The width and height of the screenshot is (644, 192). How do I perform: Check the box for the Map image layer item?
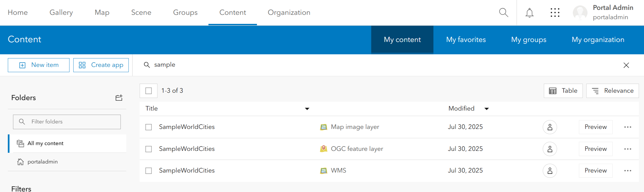(149, 127)
